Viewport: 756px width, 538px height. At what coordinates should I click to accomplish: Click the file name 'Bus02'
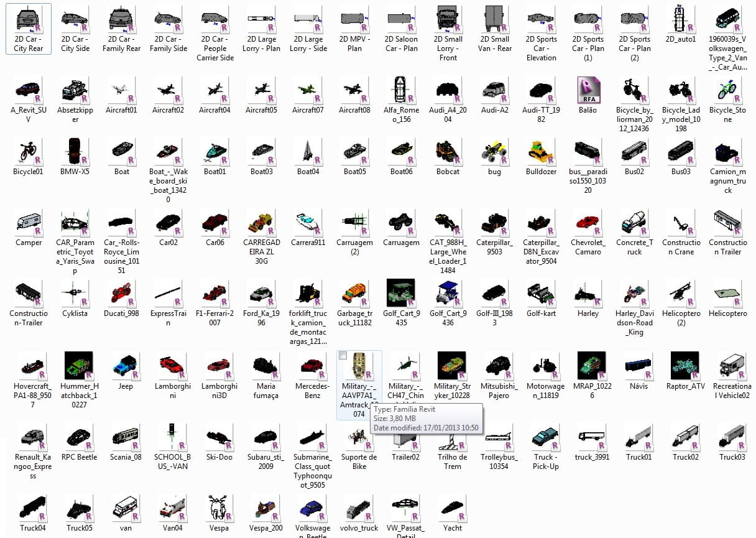click(x=634, y=172)
